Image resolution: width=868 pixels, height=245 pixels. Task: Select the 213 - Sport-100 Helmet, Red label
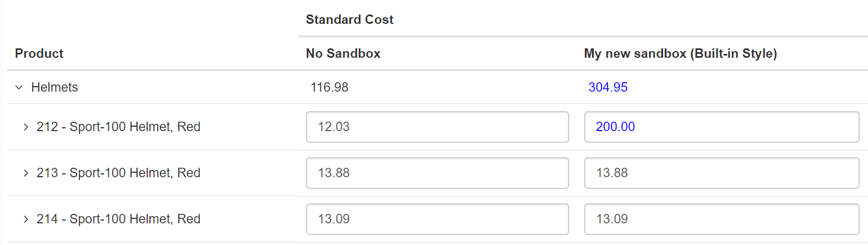pyautogui.click(x=118, y=173)
